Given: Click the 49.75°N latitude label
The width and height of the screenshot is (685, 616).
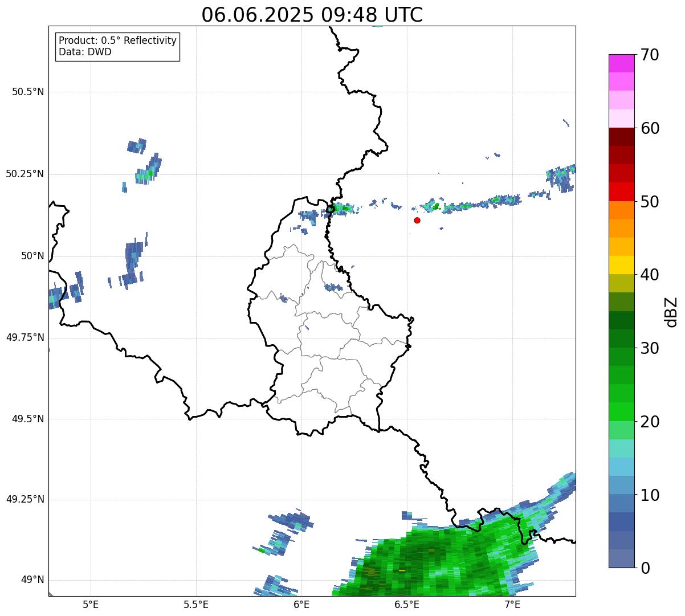Looking at the screenshot, I should [25, 337].
